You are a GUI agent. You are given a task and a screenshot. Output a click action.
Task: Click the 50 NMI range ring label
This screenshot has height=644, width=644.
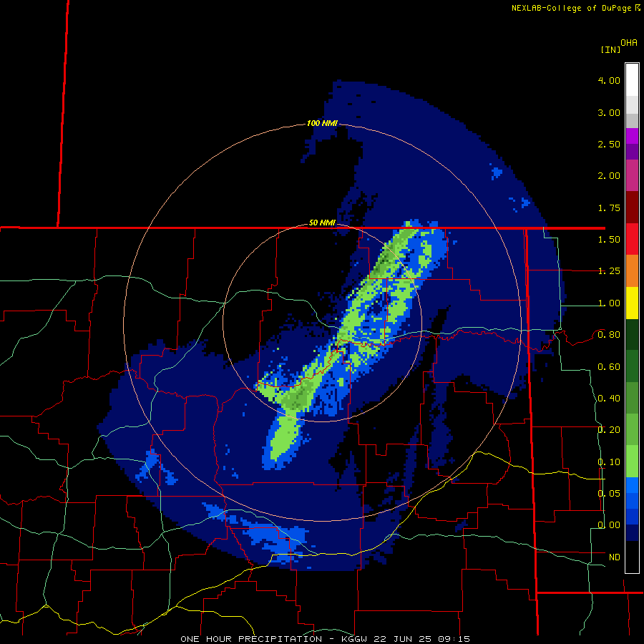point(322,223)
